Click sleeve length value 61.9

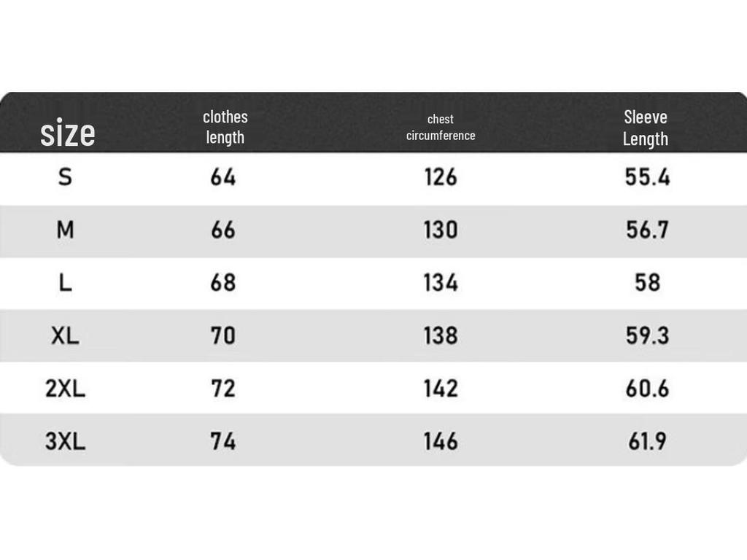(647, 441)
